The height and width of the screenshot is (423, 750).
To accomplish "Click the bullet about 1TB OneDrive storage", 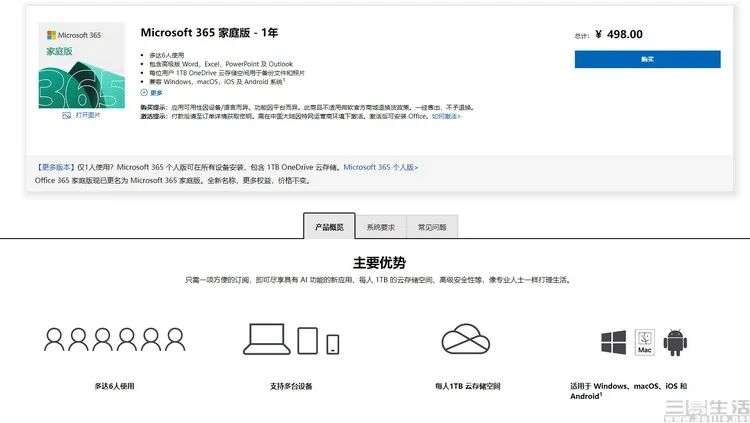I will [227, 73].
